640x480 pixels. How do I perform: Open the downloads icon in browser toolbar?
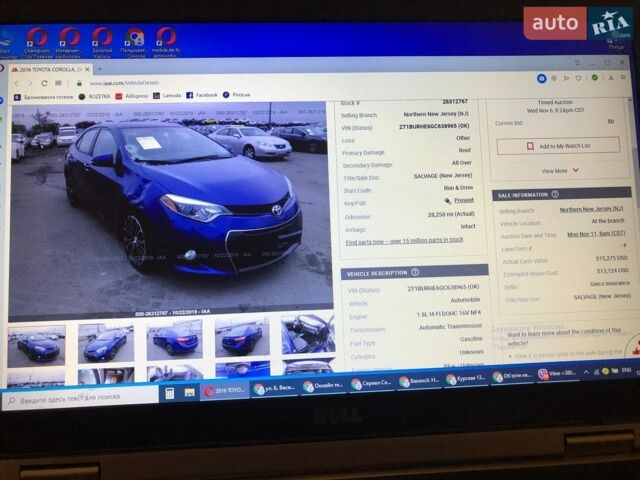click(611, 77)
